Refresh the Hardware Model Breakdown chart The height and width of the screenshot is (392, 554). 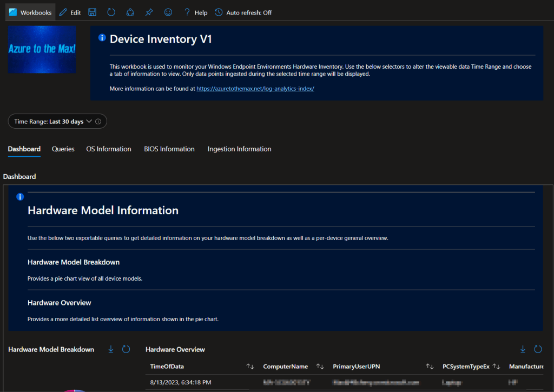click(x=126, y=349)
